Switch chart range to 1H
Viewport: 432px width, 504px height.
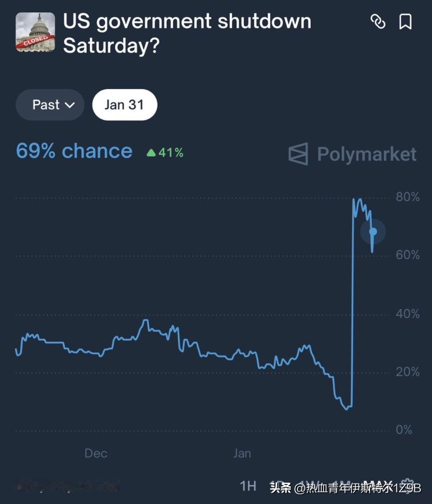pyautogui.click(x=248, y=485)
